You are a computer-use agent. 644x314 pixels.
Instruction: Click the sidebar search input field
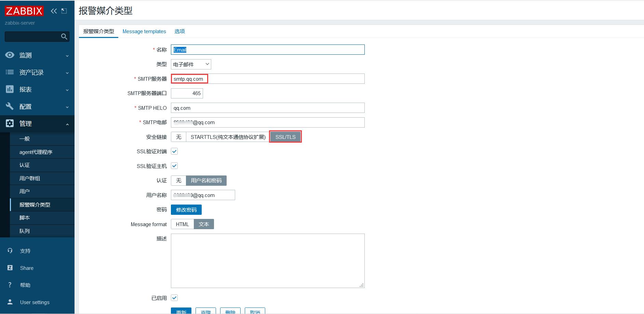[32, 36]
